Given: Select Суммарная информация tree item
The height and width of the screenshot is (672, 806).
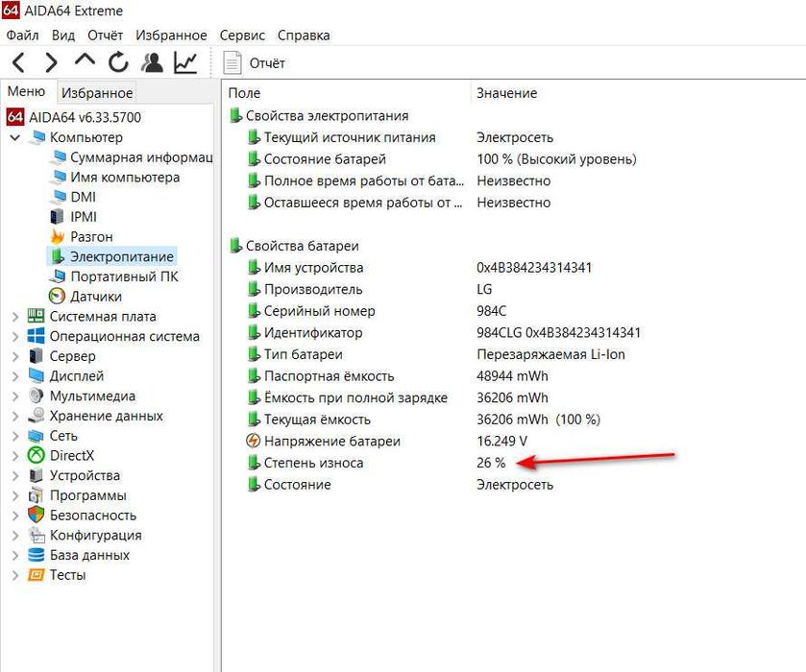Looking at the screenshot, I should [140, 157].
